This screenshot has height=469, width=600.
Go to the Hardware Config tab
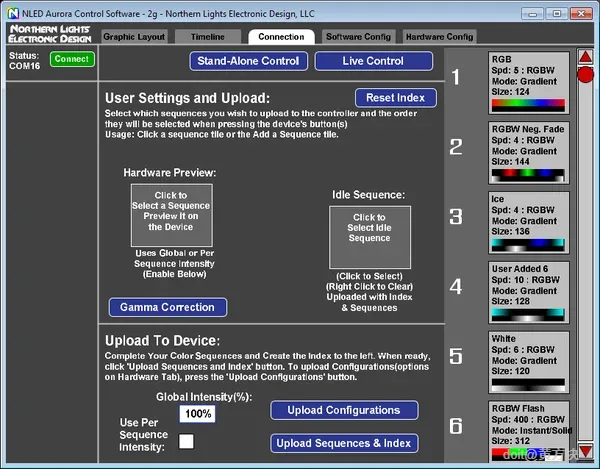click(x=439, y=37)
